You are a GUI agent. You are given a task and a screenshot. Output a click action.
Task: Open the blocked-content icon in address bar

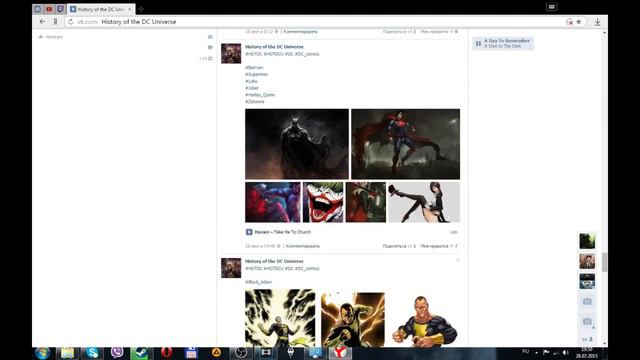569,22
